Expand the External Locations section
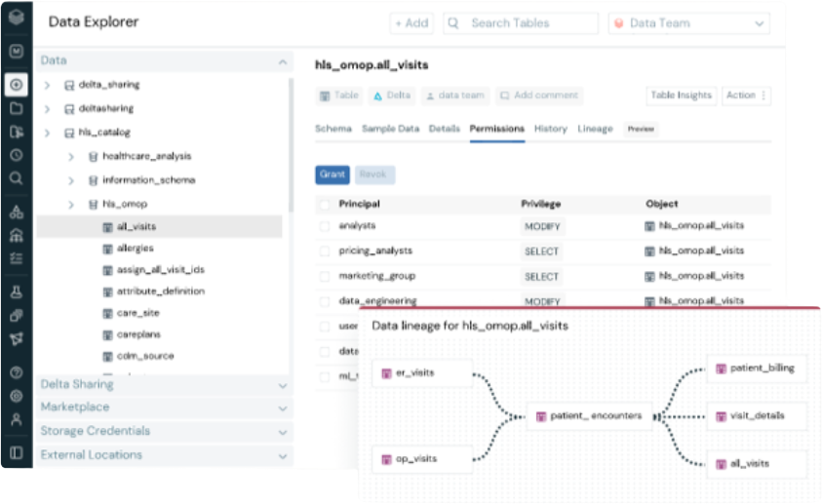 pyautogui.click(x=283, y=456)
